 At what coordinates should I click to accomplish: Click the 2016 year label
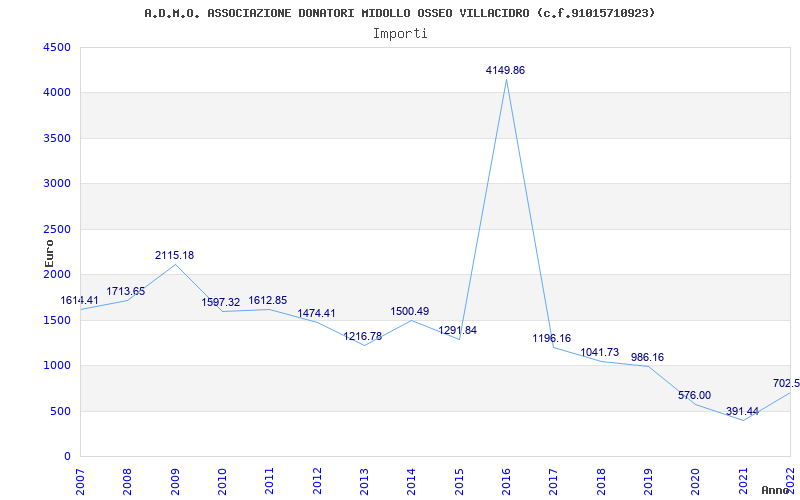506,481
